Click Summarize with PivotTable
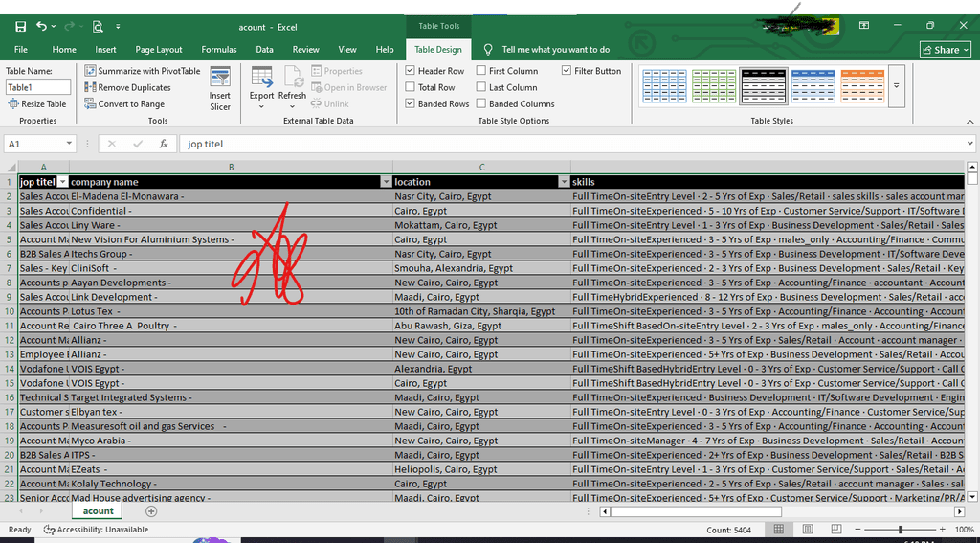This screenshot has width=980, height=543. point(143,71)
